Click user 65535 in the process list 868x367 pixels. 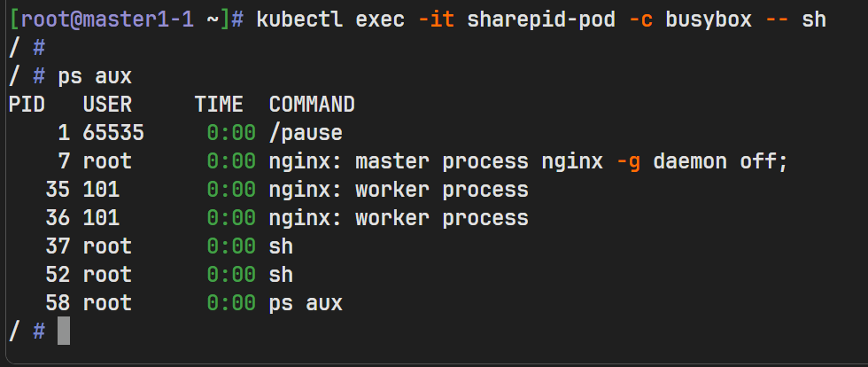click(113, 133)
